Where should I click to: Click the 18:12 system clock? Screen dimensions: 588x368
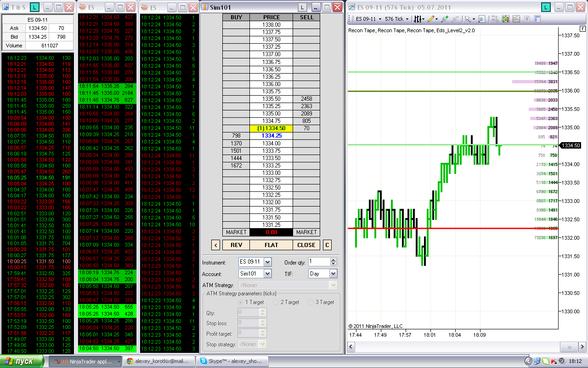click(576, 362)
